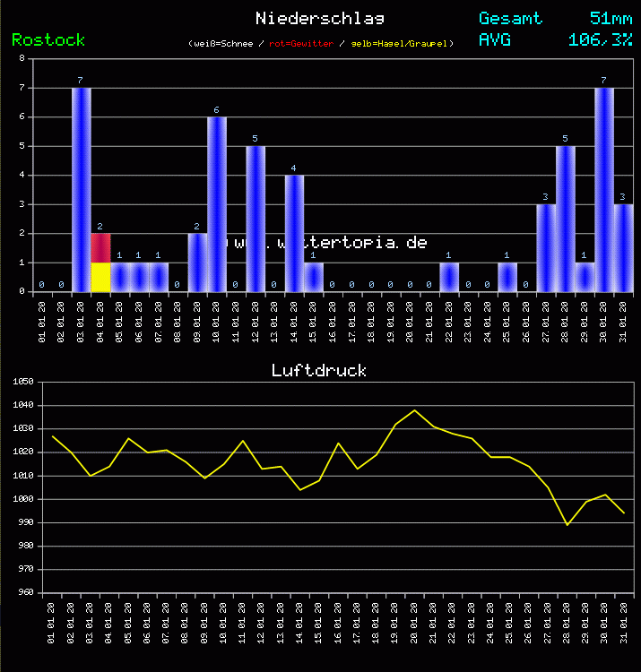Select the blue bar for 03.01.20
The width and height of the screenshot is (641, 672).
click(x=81, y=189)
